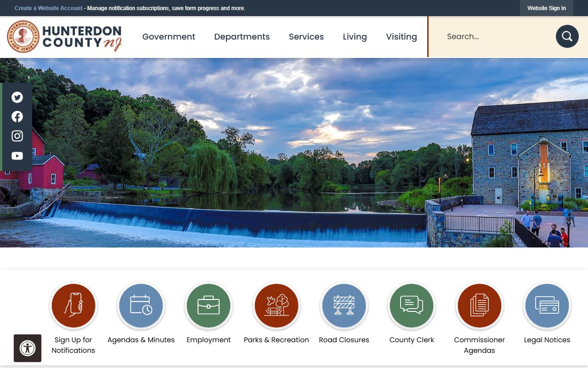This screenshot has width=588, height=368.
Task: Open the Twitter social media icon
Action: click(17, 98)
